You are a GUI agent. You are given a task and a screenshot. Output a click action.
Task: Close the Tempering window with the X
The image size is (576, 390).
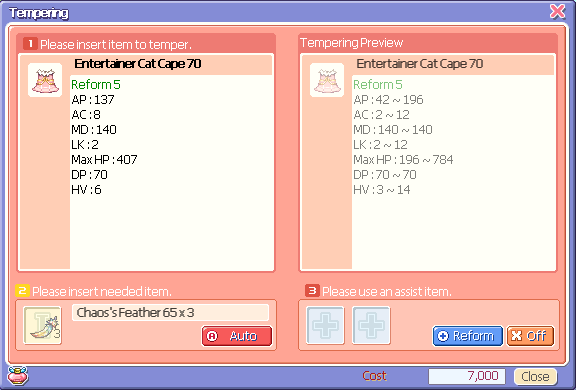[x=557, y=11]
